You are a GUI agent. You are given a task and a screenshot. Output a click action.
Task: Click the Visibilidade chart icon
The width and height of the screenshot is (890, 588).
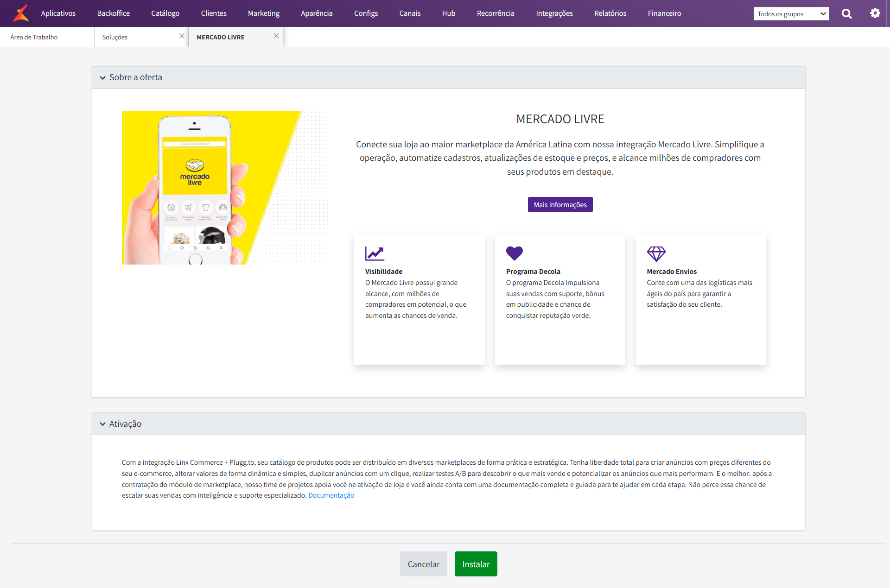pos(375,253)
